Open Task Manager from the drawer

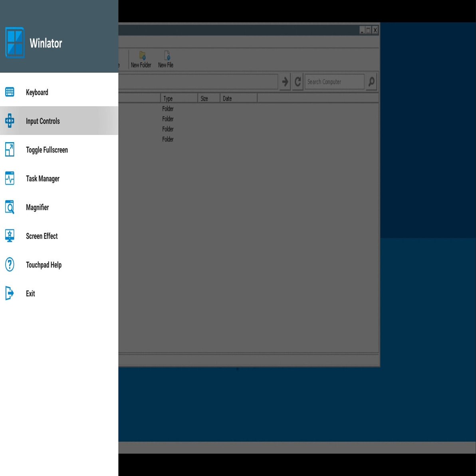(59, 178)
